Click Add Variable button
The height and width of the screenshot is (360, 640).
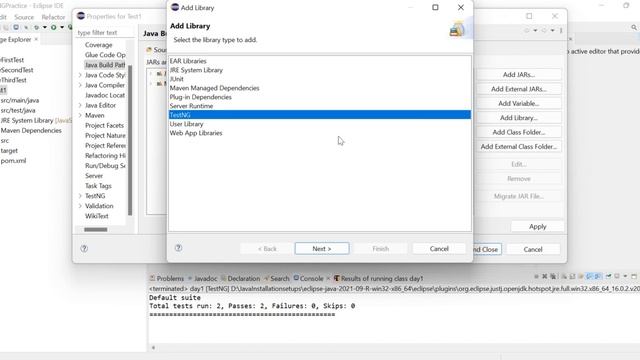point(518,103)
